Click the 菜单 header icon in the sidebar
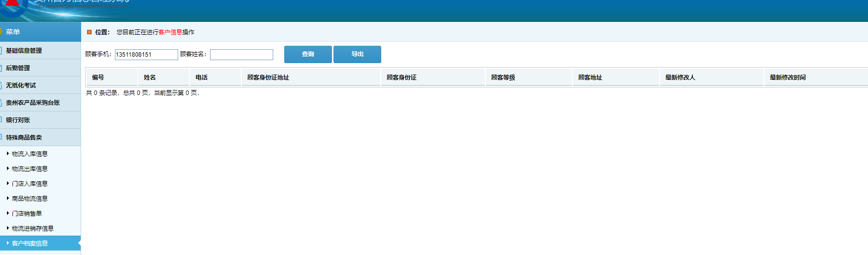 pos(1,32)
